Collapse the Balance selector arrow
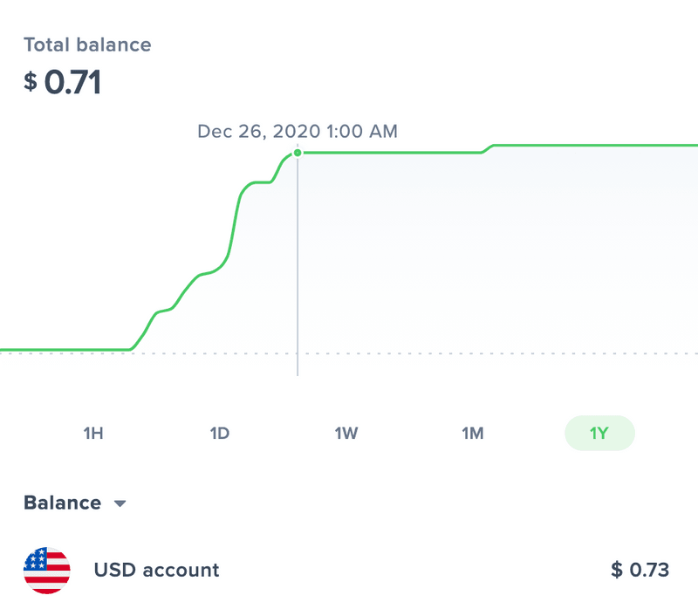This screenshot has width=698, height=616. tap(120, 503)
